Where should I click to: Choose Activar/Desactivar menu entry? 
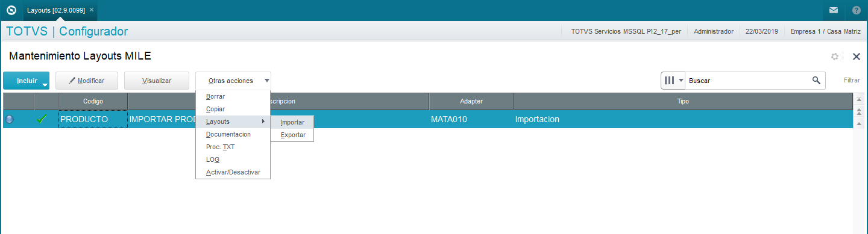click(233, 172)
